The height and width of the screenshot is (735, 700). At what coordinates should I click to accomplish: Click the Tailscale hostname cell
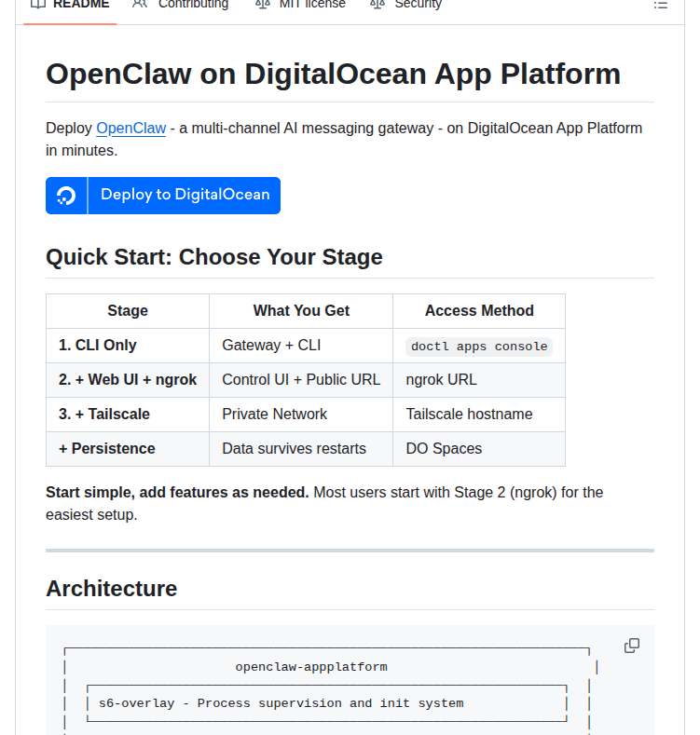coord(479,415)
